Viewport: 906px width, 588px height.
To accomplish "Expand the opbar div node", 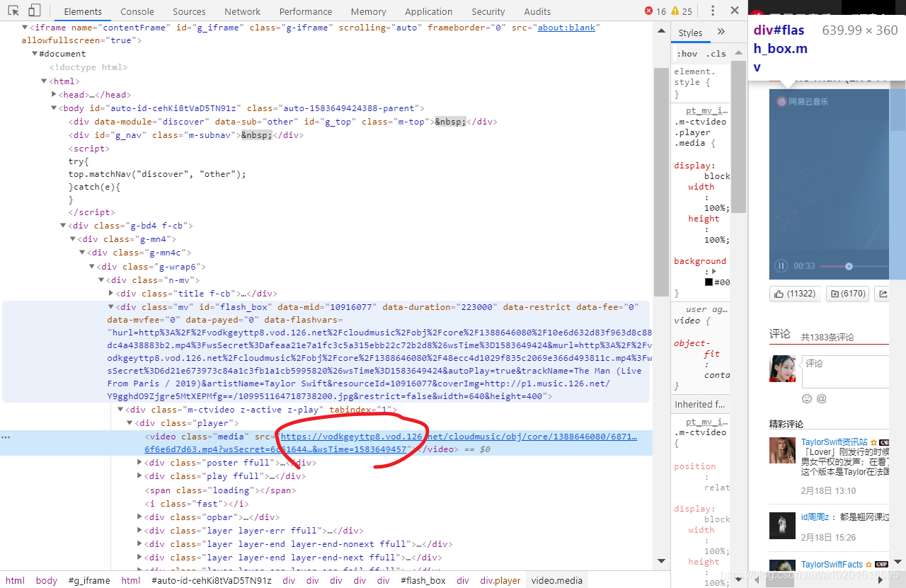I will [x=139, y=517].
